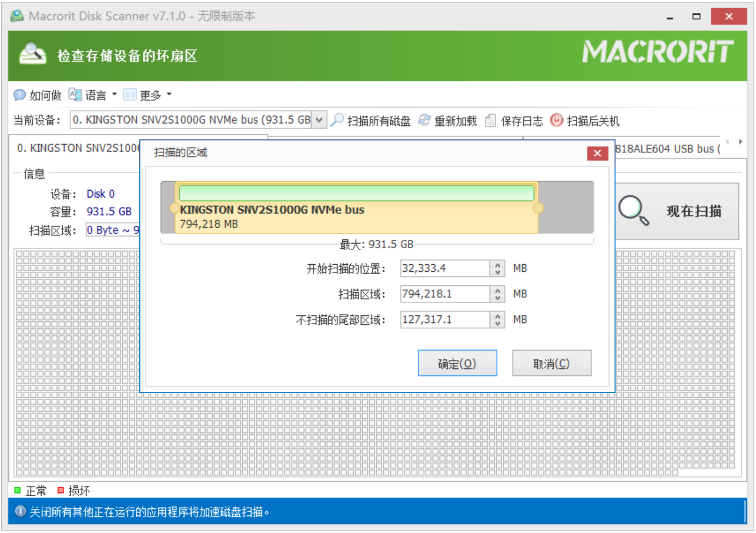The height and width of the screenshot is (533, 756).
Task: Click stepper arrows for 开始扫描的位置
Action: coord(498,268)
